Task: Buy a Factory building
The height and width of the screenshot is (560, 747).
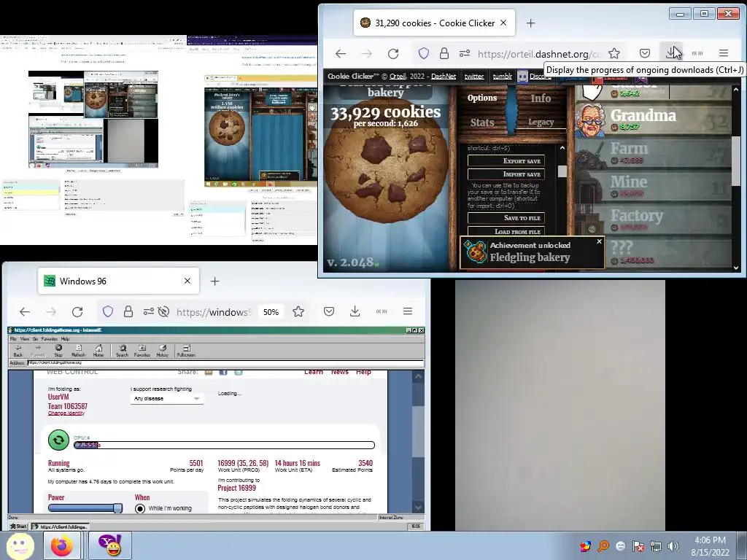Action: tap(653, 219)
